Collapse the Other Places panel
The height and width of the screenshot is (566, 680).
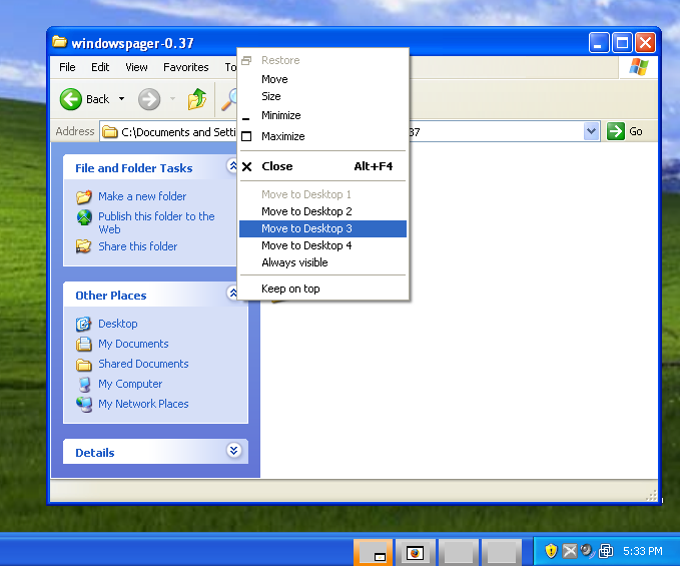233,293
